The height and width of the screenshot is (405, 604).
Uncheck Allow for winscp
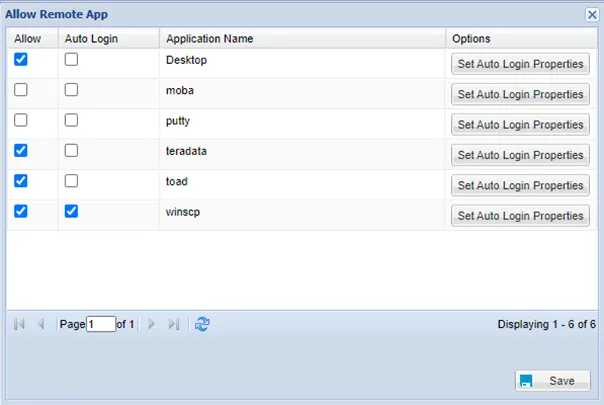(x=21, y=211)
